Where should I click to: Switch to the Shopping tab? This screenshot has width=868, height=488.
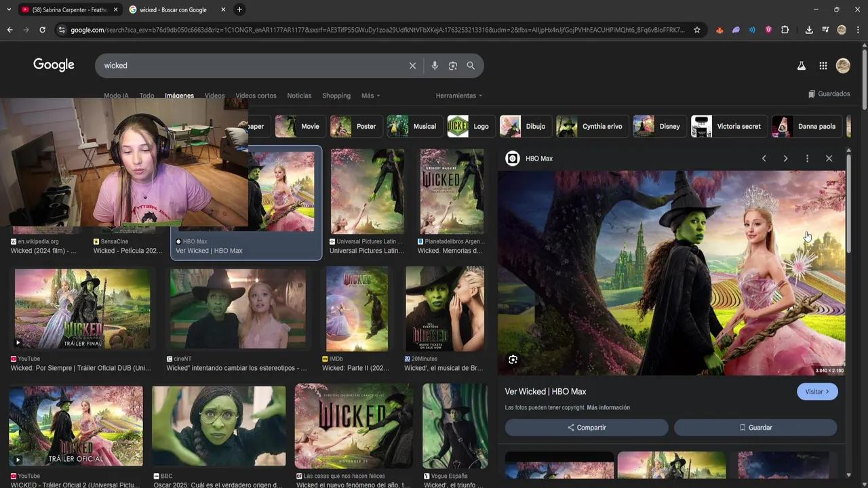click(336, 96)
